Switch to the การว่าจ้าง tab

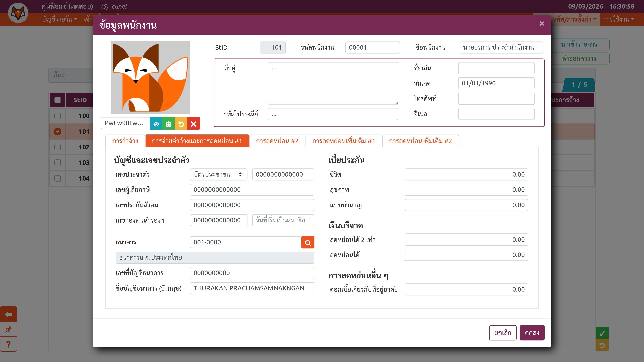[x=125, y=141]
